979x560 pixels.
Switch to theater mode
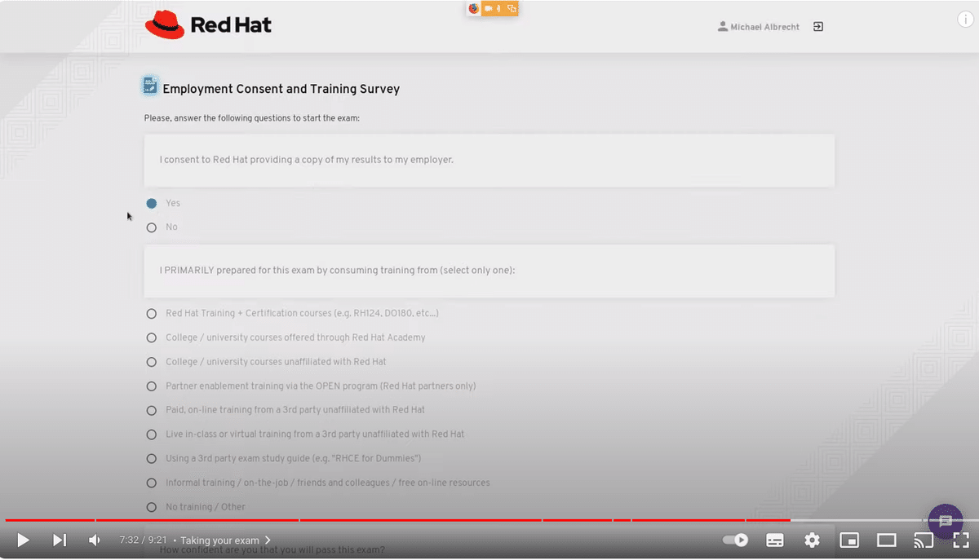pyautogui.click(x=887, y=540)
